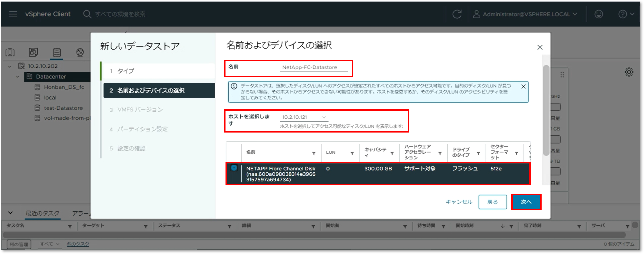Select vol-made-from-pl datastore in tree
644x254 pixels.
tap(67, 118)
